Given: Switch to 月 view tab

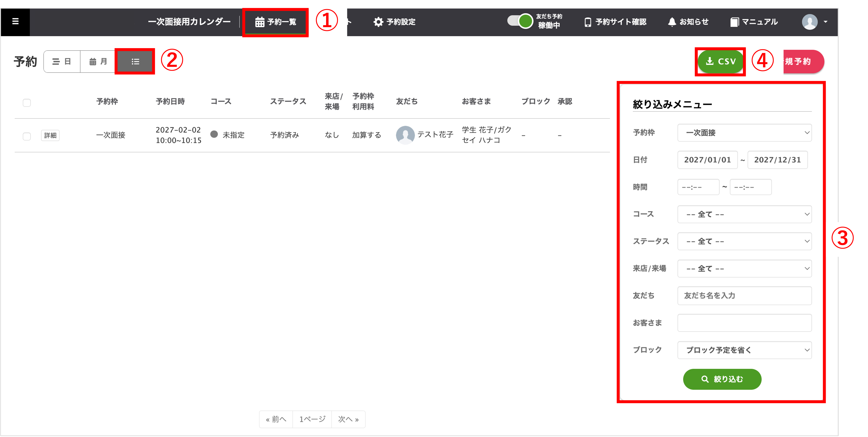Looking at the screenshot, I should tap(98, 62).
